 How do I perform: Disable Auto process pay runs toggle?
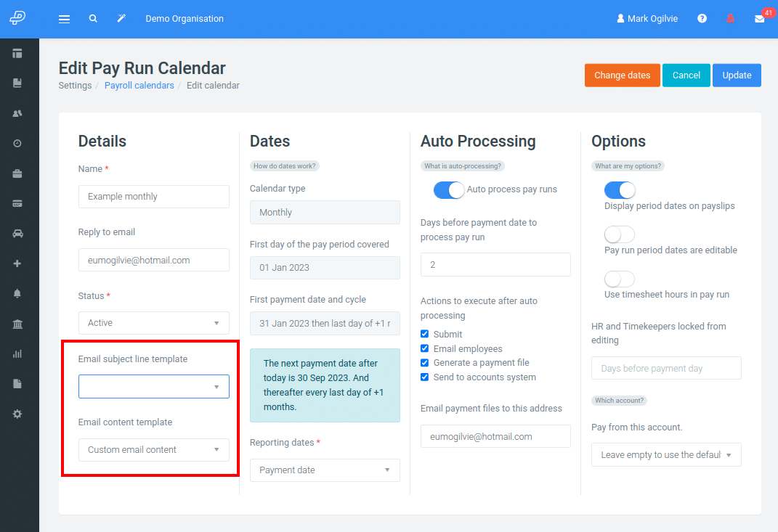(448, 189)
